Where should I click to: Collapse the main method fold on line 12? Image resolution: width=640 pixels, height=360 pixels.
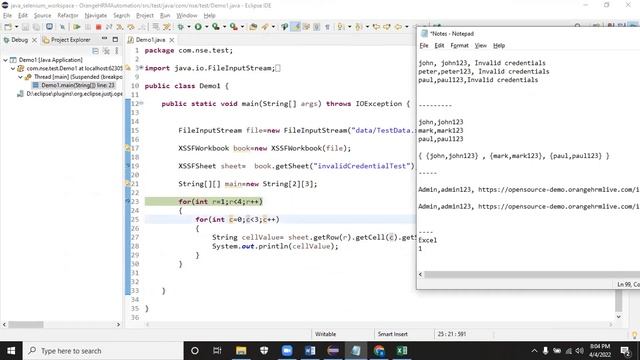pos(141,103)
